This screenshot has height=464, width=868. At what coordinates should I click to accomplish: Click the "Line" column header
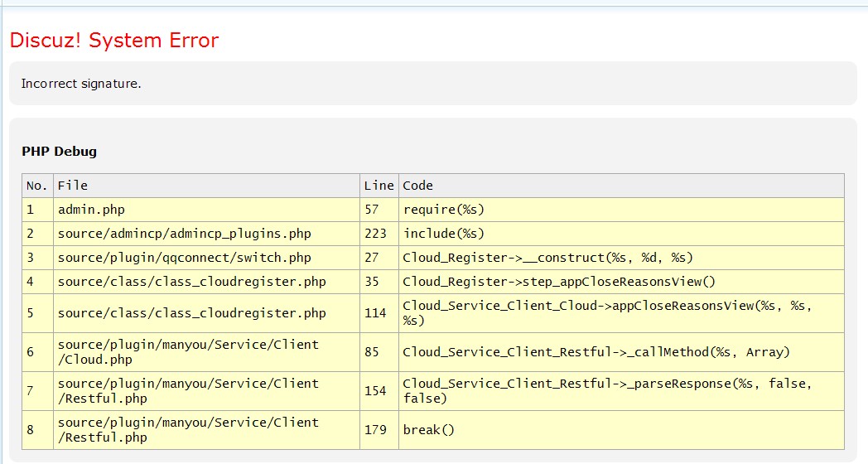(x=379, y=186)
